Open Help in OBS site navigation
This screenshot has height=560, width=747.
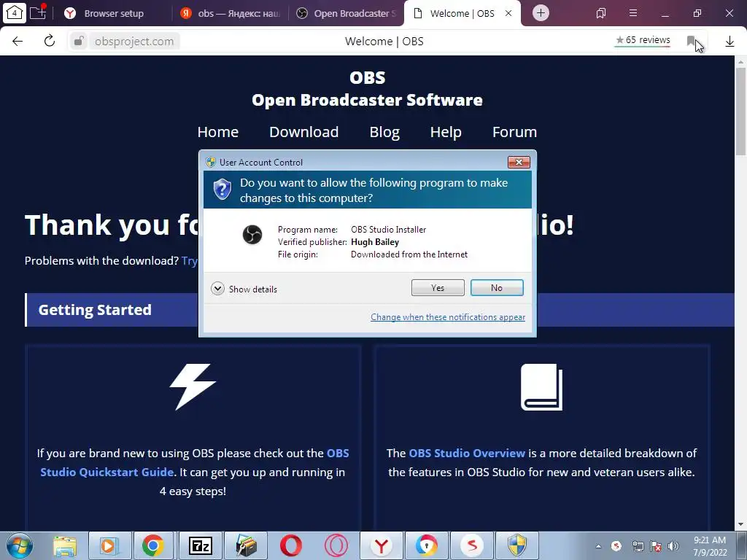pos(446,132)
